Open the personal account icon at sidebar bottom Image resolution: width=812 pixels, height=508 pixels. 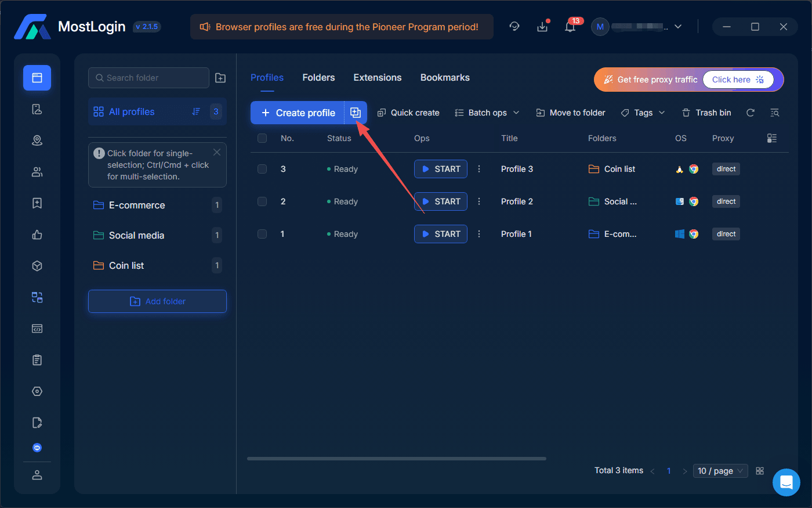pyautogui.click(x=37, y=475)
